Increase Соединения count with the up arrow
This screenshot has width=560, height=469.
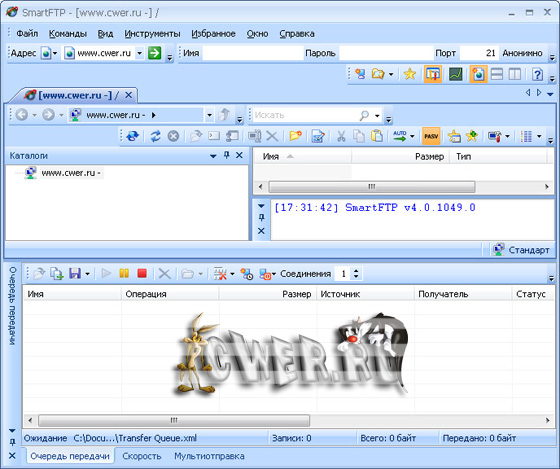(356, 271)
